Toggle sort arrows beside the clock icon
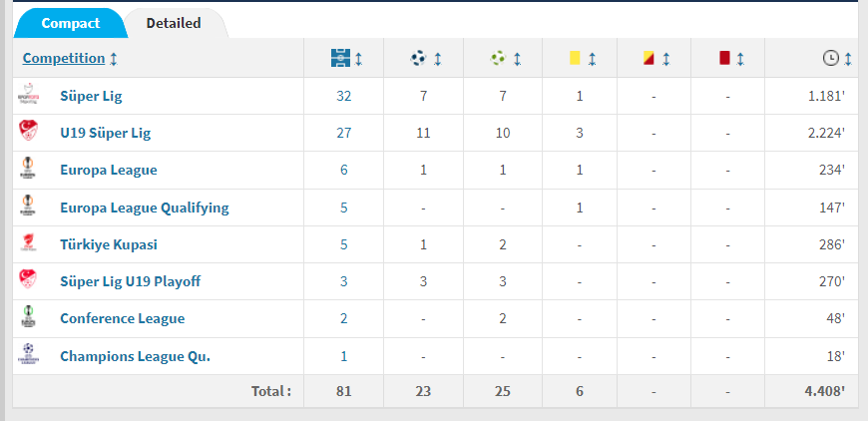Image resolution: width=868 pixels, height=421 pixels. pyautogui.click(x=847, y=59)
